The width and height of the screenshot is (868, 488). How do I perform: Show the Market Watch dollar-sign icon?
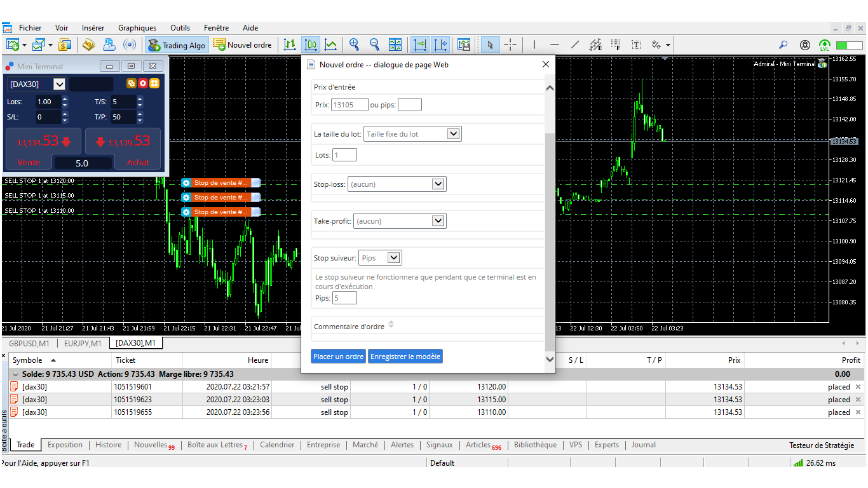[65, 44]
